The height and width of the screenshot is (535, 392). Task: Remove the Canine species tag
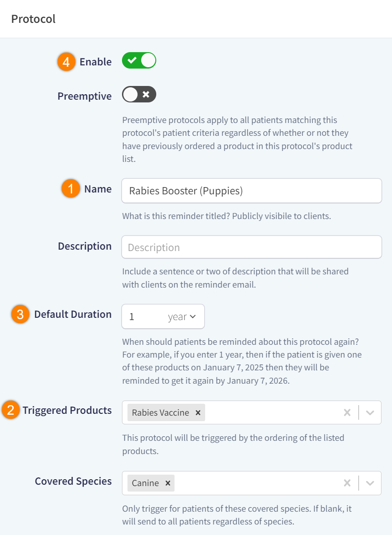click(x=167, y=483)
